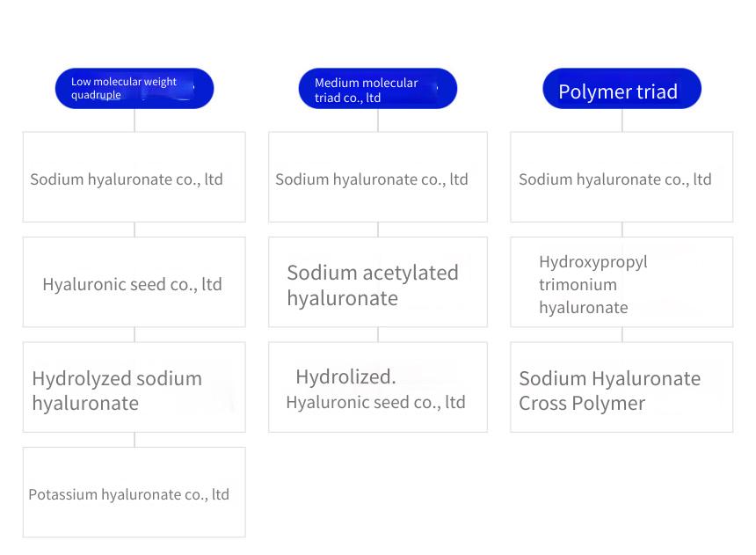Click the Cross Polymer text line
The height and width of the screenshot is (555, 756).
click(582, 404)
